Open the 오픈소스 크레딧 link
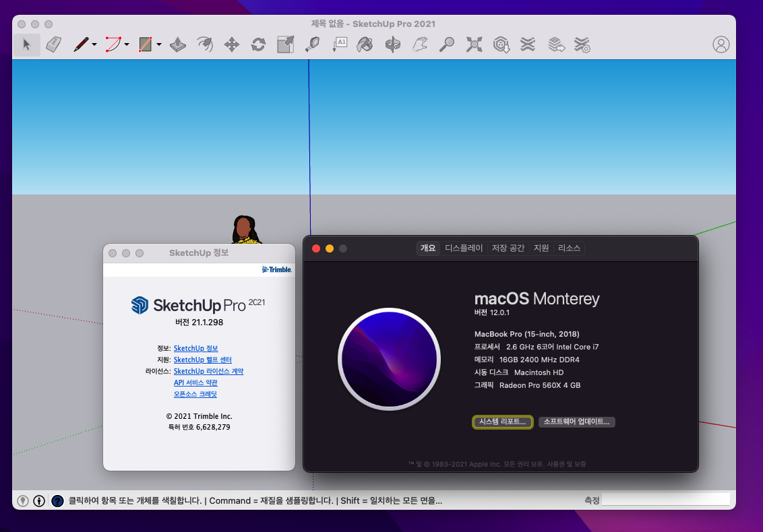The height and width of the screenshot is (532, 763). tap(195, 394)
